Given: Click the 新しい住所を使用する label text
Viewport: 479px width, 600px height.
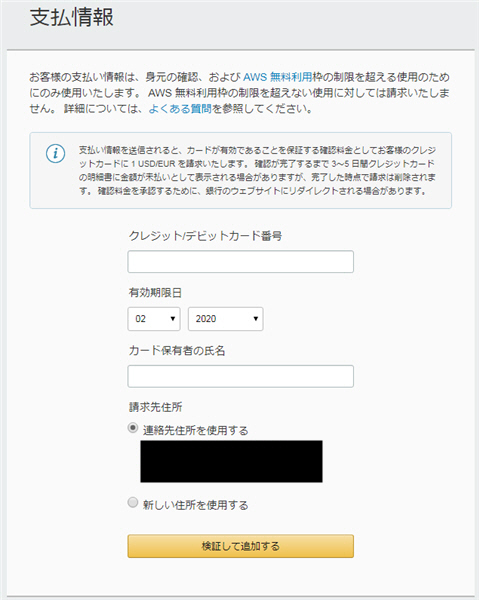Looking at the screenshot, I should tap(196, 505).
